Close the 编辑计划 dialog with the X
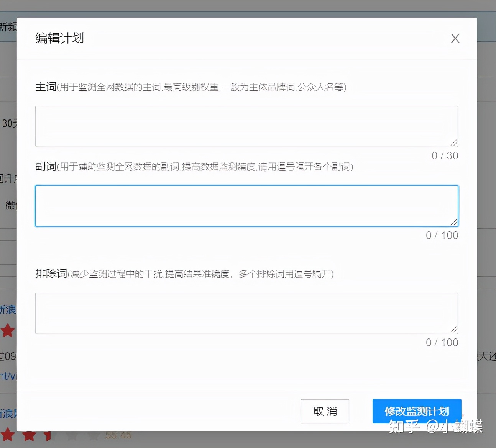 tap(455, 38)
